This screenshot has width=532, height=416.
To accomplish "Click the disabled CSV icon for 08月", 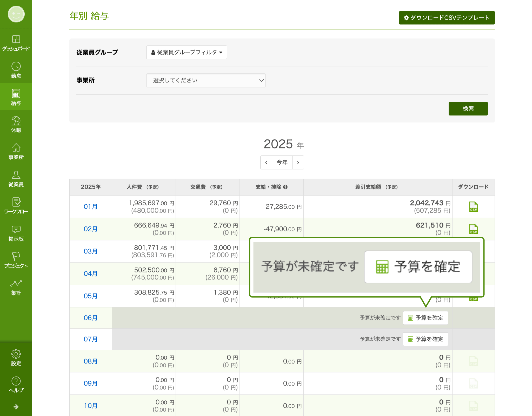I will coord(473,361).
